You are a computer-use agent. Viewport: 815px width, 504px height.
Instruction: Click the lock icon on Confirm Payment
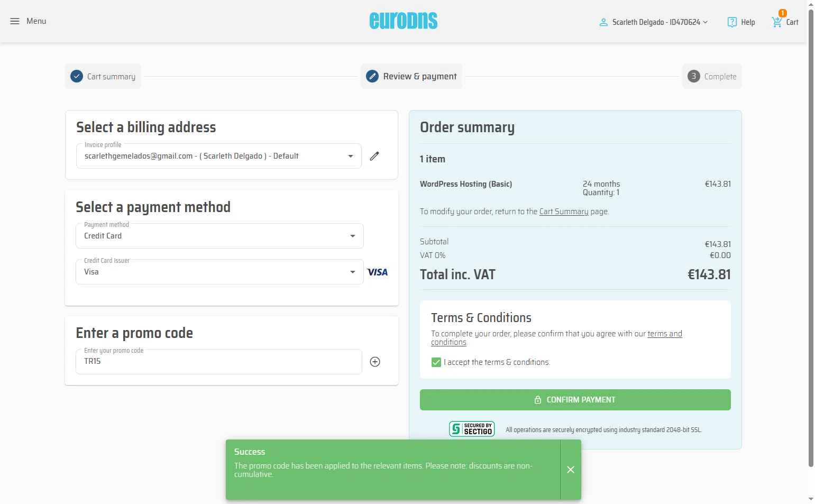(x=538, y=400)
